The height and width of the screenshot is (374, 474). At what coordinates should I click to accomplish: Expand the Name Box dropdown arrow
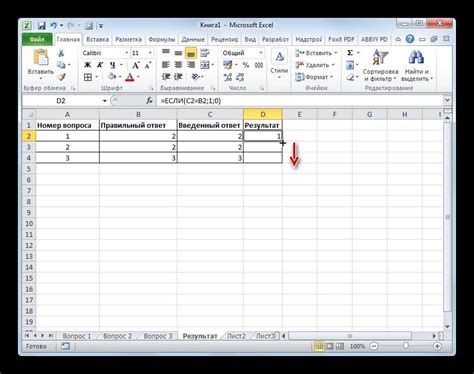(104, 101)
